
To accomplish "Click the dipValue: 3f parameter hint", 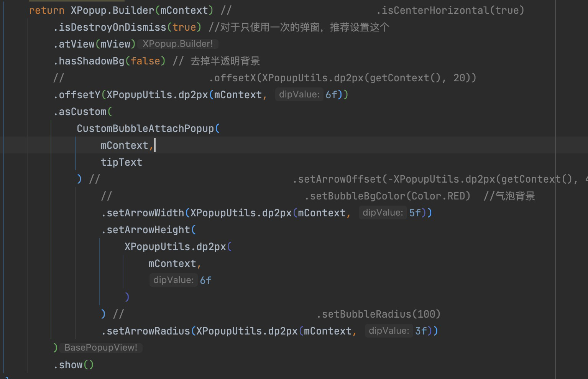I will pyautogui.click(x=389, y=331).
